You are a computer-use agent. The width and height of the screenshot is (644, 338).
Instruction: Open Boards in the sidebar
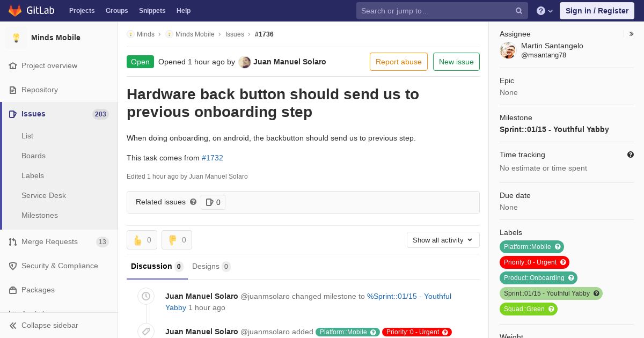[33, 156]
